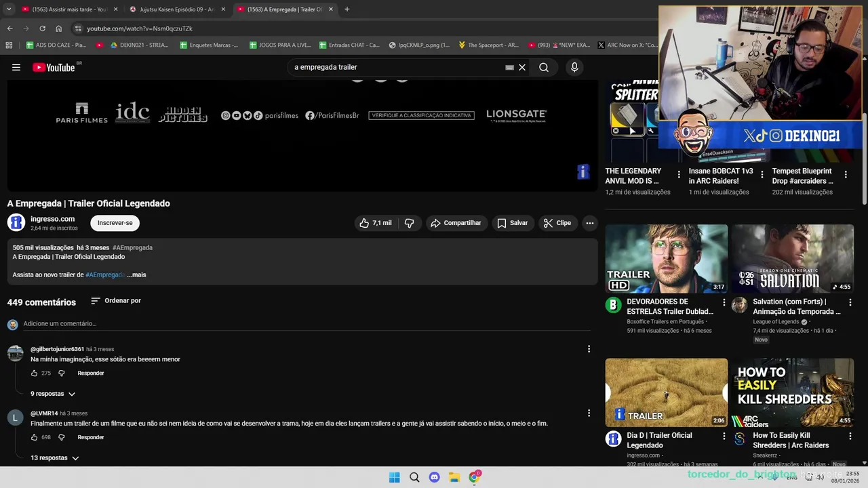Share the video via Compartilhar

point(456,223)
